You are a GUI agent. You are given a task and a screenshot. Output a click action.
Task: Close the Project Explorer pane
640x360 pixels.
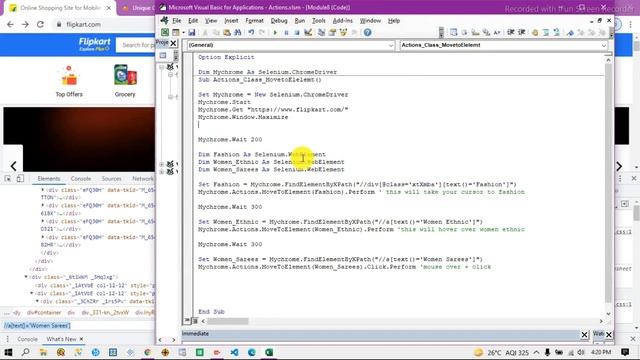(173, 43)
